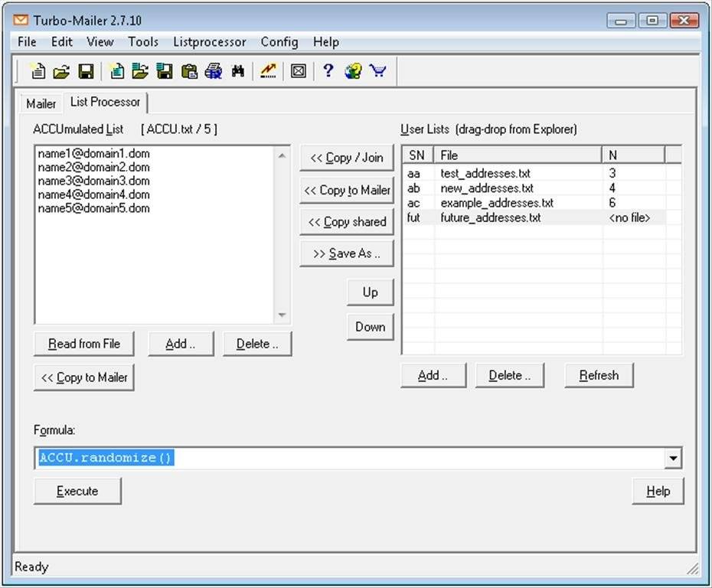
Task: Open the File menu
Action: [27, 42]
